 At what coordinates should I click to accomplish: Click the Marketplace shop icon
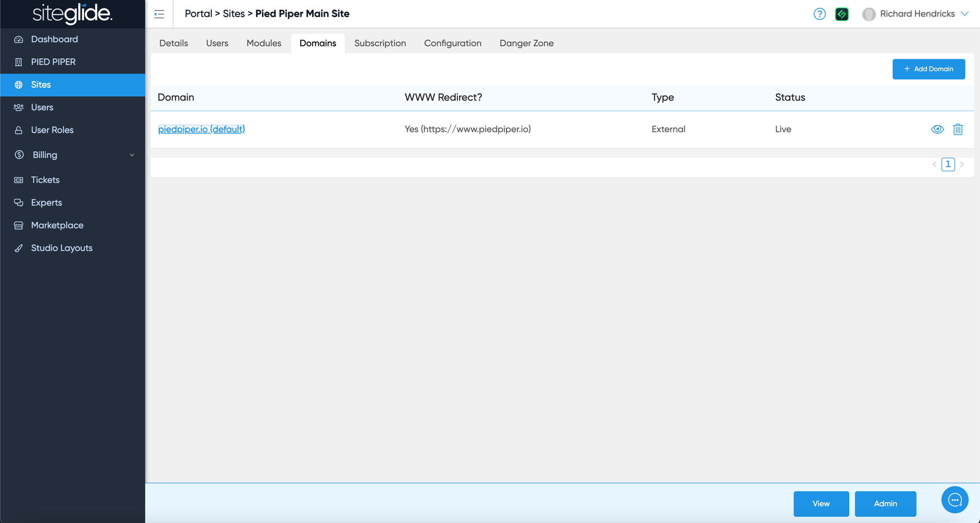coord(19,225)
